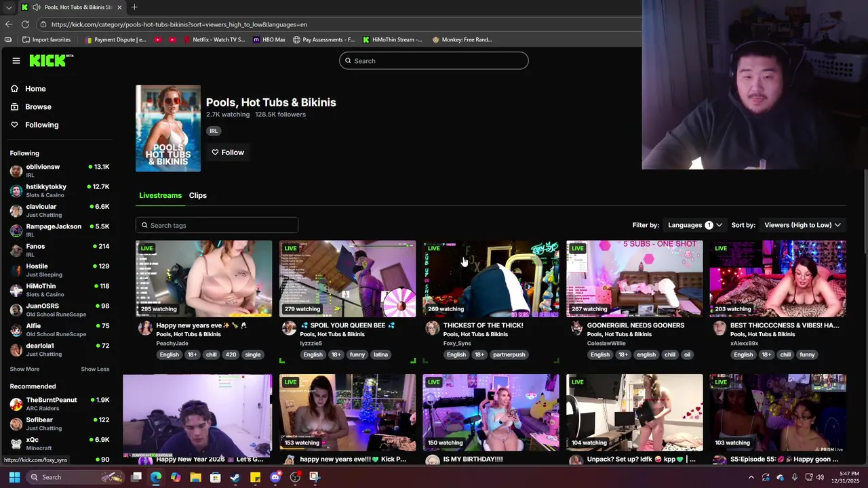Open TheBurntPeanut recommended channel

point(60,403)
